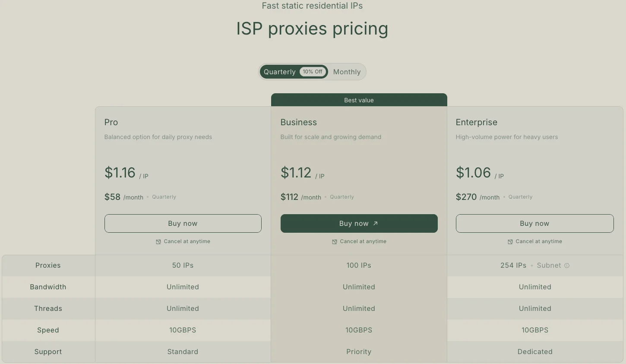Click 254 IPs in the Enterprise column
Viewport: 626px width, 364px height.
[x=513, y=265]
